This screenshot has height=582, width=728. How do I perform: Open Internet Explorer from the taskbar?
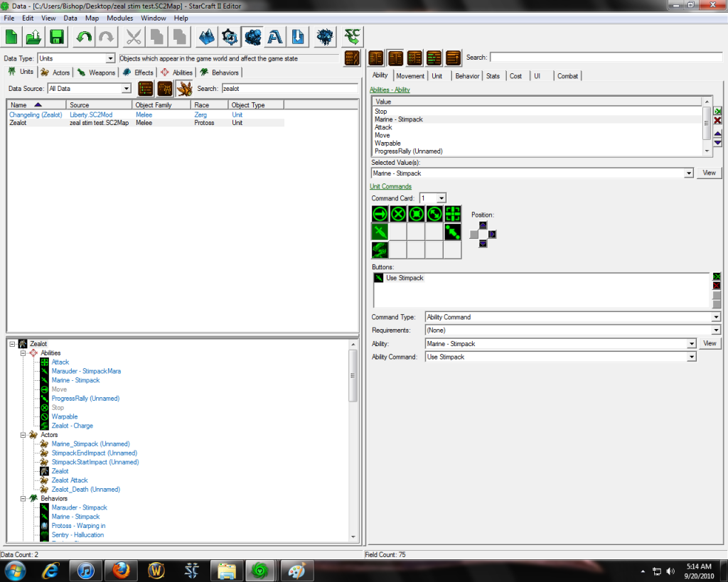(50, 571)
